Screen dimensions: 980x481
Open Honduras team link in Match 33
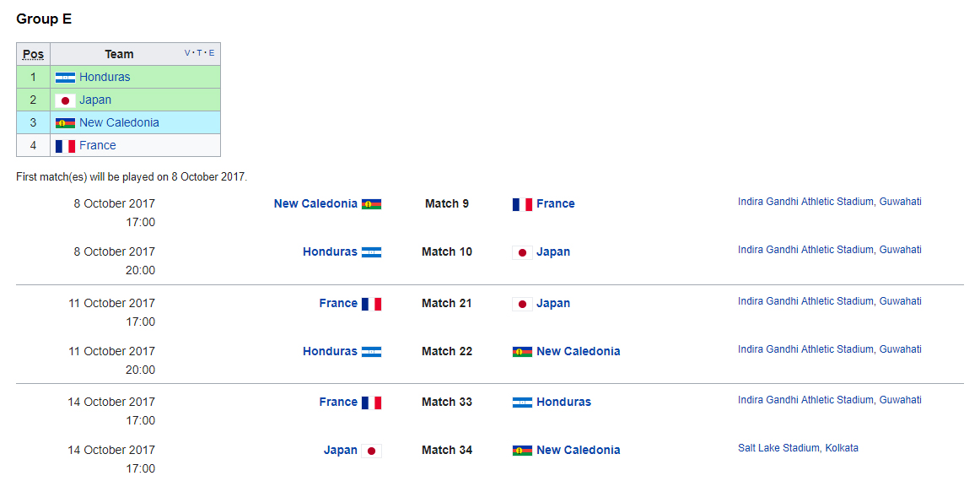563,402
